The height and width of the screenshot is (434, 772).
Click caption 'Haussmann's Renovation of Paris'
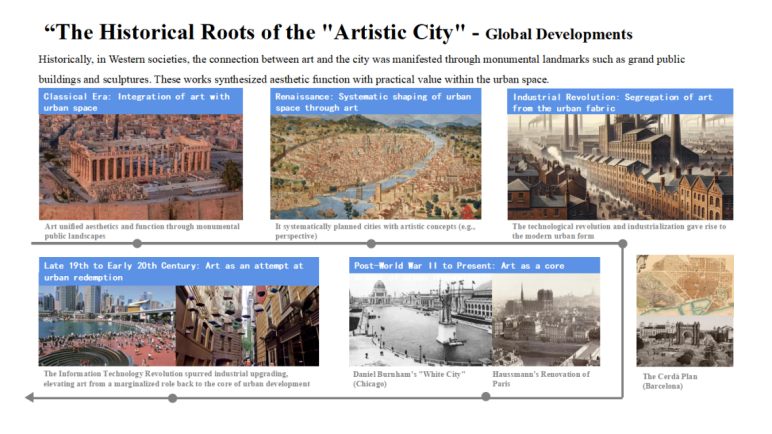(541, 379)
